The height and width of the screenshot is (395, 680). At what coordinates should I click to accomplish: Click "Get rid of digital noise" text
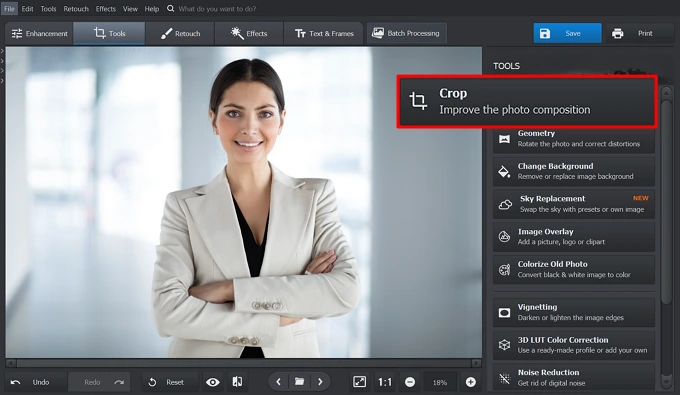(551, 383)
